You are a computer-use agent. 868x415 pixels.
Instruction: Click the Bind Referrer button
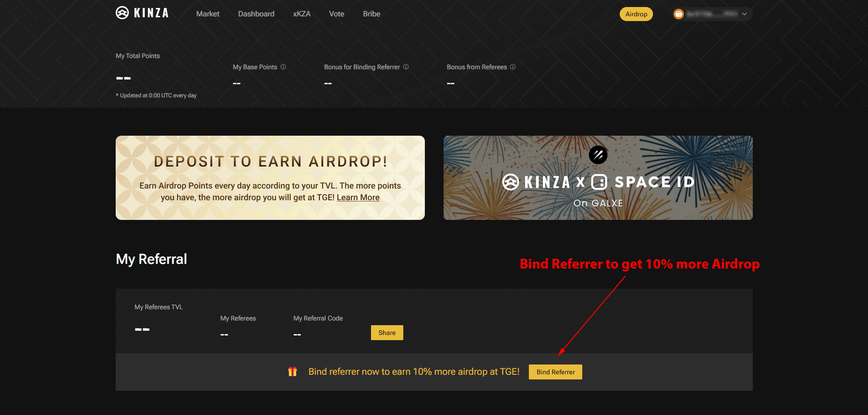tap(556, 372)
